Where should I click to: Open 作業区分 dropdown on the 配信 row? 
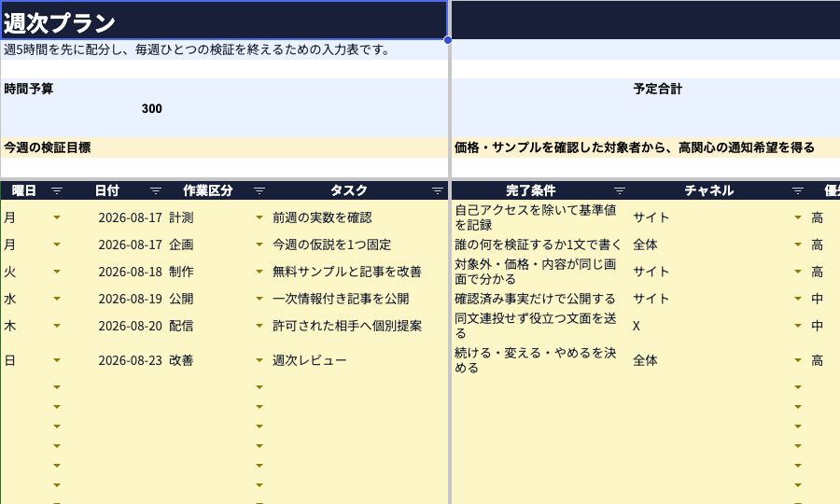259,326
